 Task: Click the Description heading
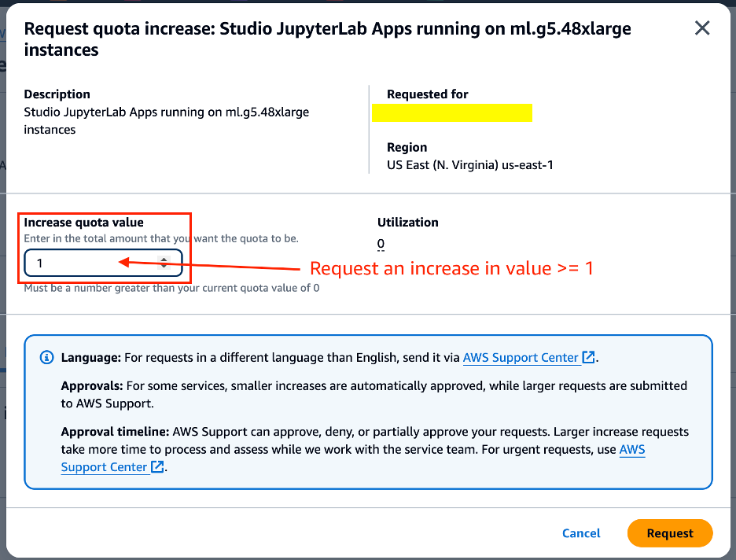57,94
